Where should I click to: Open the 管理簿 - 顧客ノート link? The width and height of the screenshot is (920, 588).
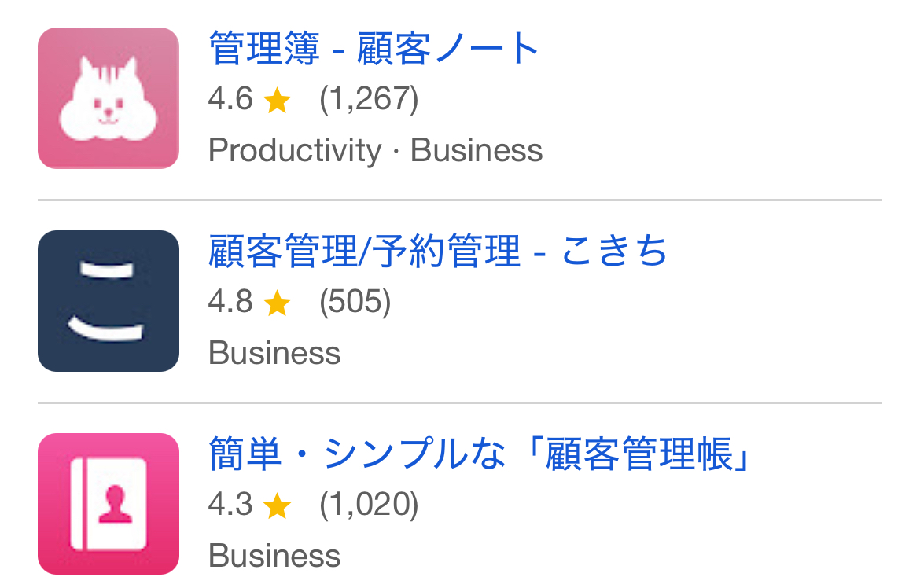pyautogui.click(x=374, y=48)
